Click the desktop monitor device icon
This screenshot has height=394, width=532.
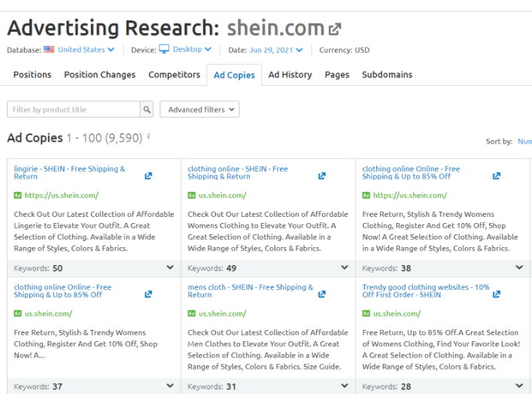pyautogui.click(x=164, y=49)
